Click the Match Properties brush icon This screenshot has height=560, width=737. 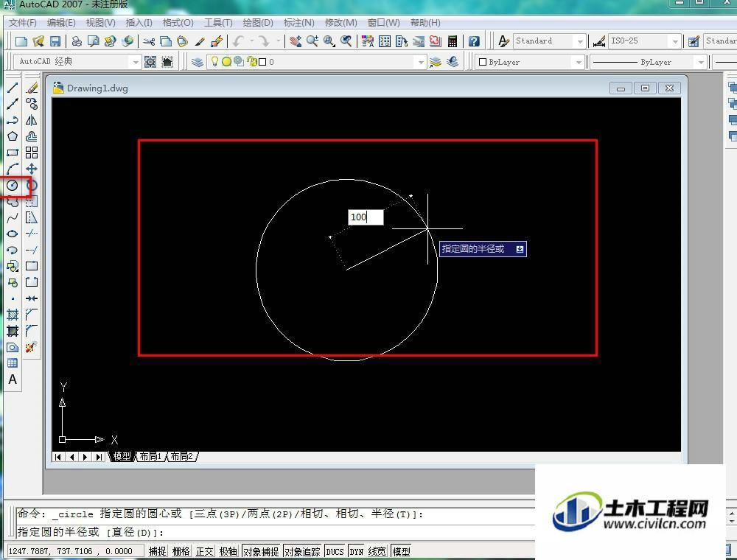[x=199, y=41]
